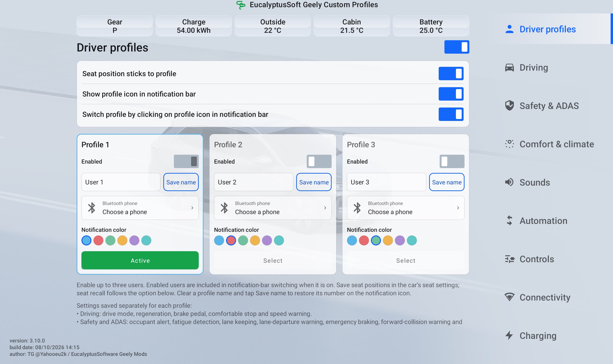Screen dimensions: 613x364
Task: Click the Driver profiles person icon in sidebar
Action: click(509, 29)
